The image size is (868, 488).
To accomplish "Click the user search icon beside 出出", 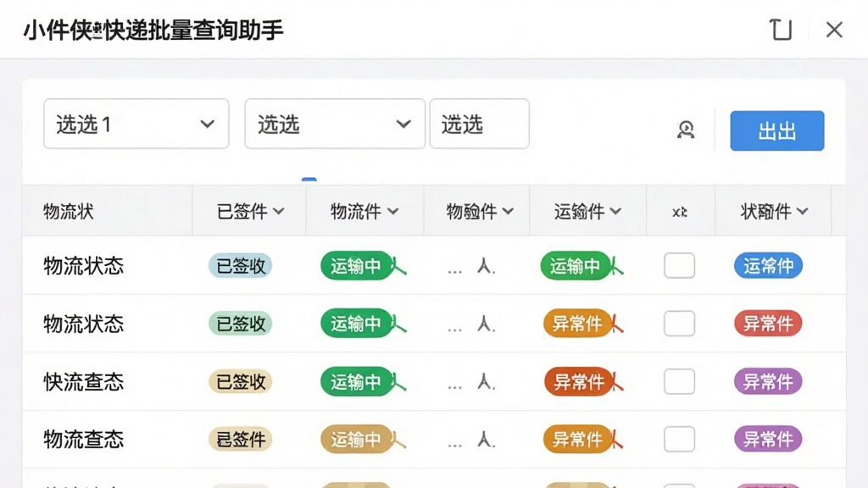I will (x=686, y=130).
